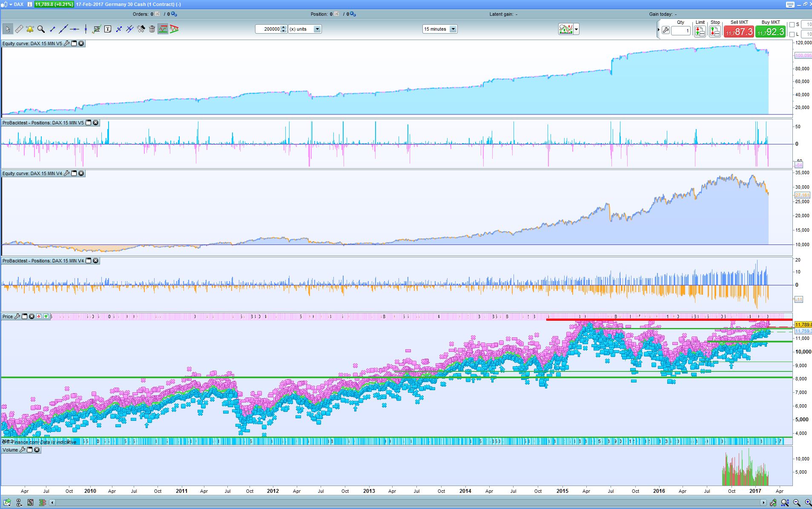Click the Qty input field

(681, 31)
